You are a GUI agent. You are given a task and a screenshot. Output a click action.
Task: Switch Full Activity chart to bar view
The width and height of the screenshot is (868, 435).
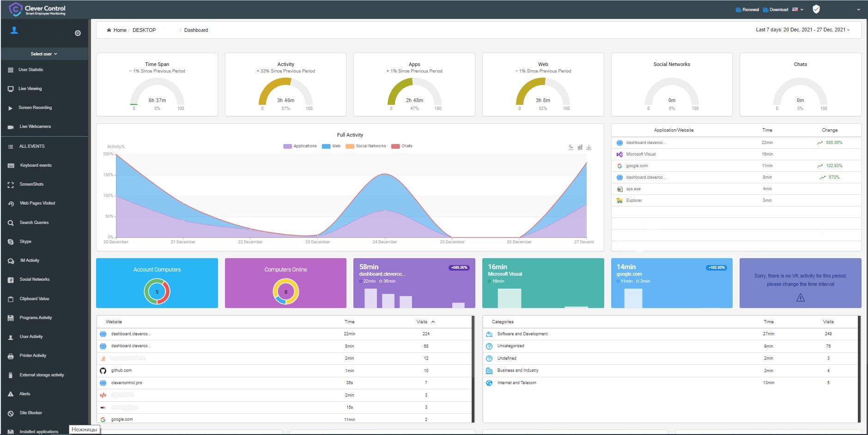point(580,147)
